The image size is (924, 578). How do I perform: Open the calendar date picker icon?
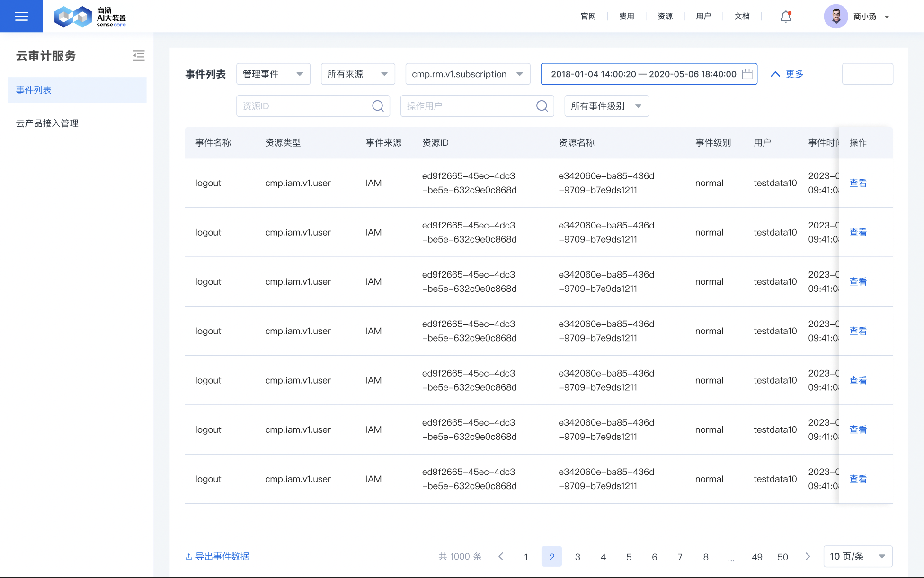(x=747, y=74)
